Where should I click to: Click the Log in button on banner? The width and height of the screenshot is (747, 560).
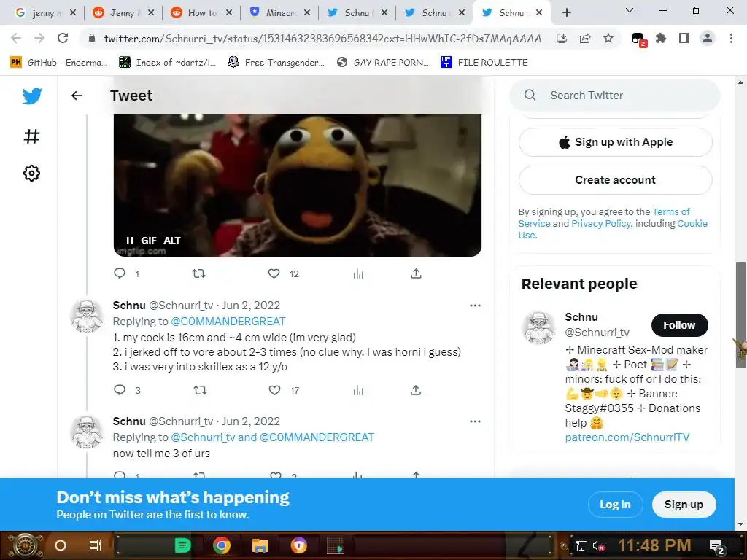[615, 505]
